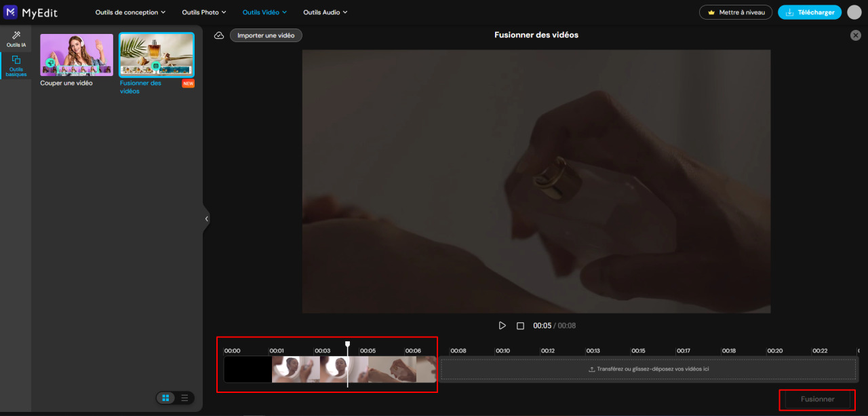Switch to list view
Image resolution: width=868 pixels, height=416 pixels.
pos(184,398)
